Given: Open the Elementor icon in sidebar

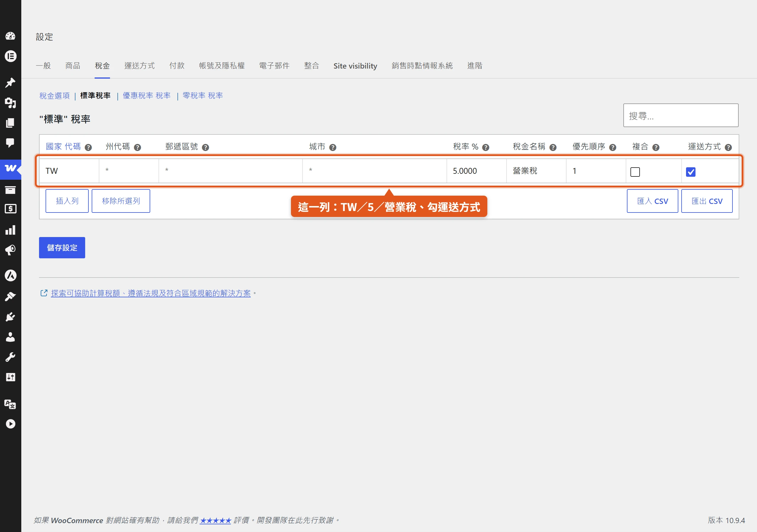Looking at the screenshot, I should point(10,56).
